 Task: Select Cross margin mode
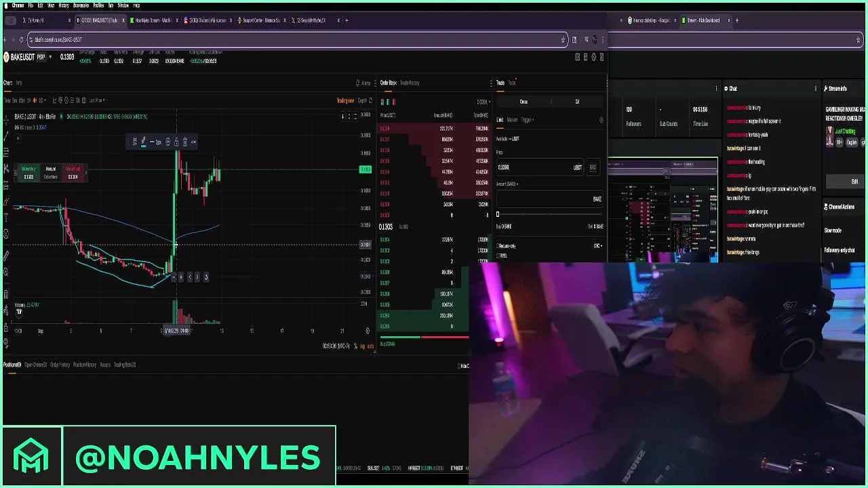(524, 102)
